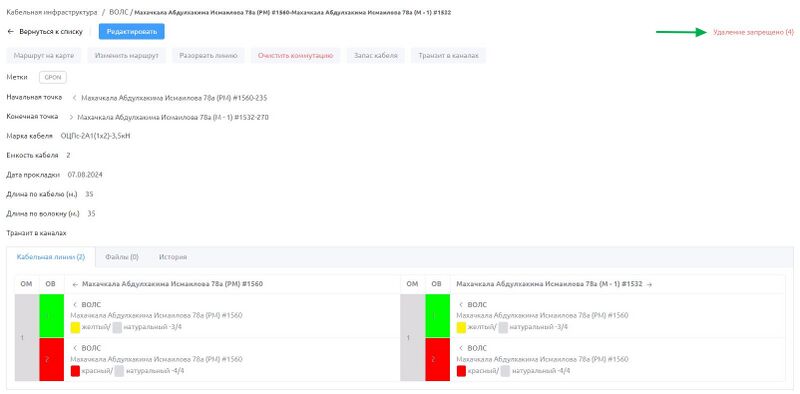Click left arrow in #1560 table header
The width and height of the screenshot is (800, 394).
point(76,284)
